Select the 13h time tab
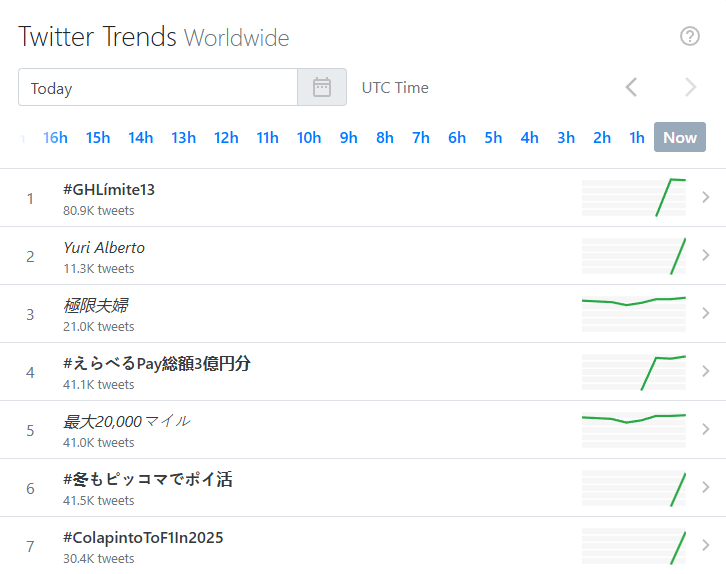Viewport: 726px width, 574px height. click(183, 137)
